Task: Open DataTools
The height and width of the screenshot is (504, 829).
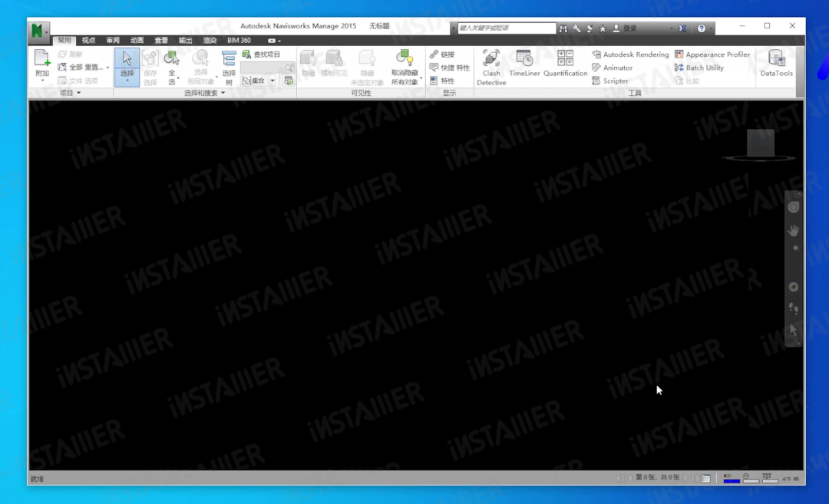Action: click(x=776, y=64)
